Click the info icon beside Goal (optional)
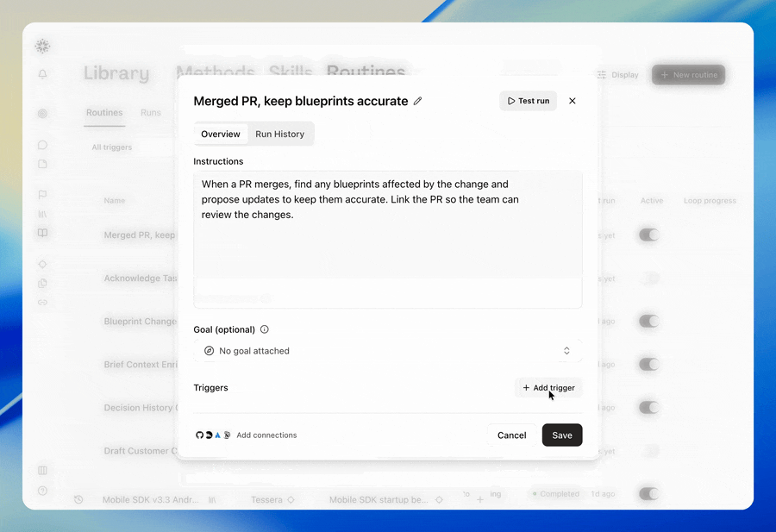The height and width of the screenshot is (532, 776). (x=265, y=329)
